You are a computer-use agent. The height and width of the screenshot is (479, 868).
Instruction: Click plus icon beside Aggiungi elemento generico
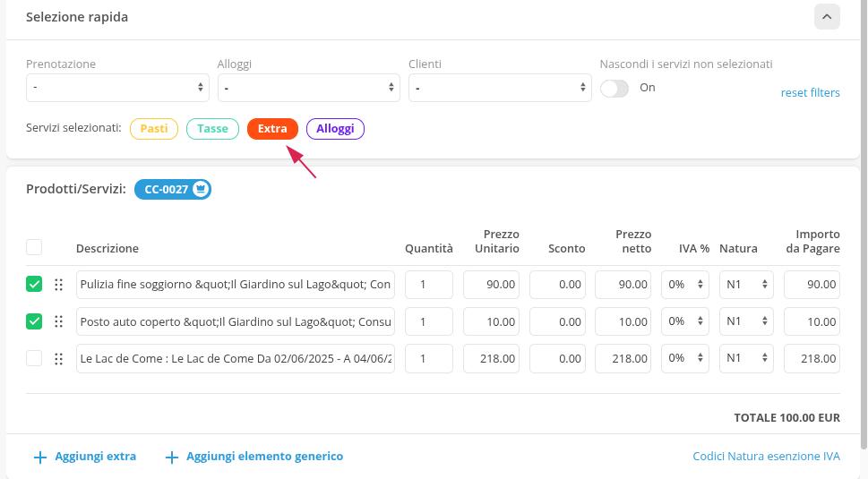pos(171,457)
